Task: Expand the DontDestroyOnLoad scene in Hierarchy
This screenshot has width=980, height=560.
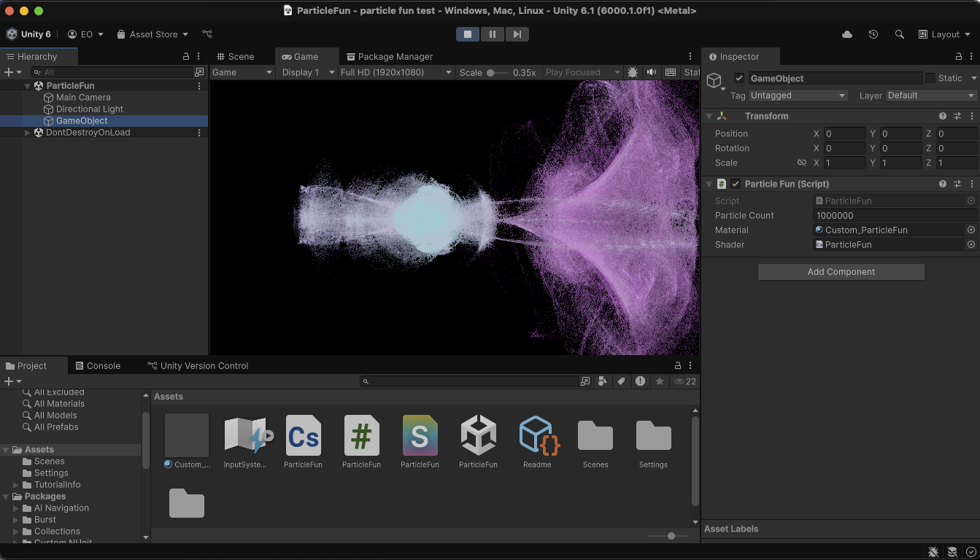Action: (28, 133)
